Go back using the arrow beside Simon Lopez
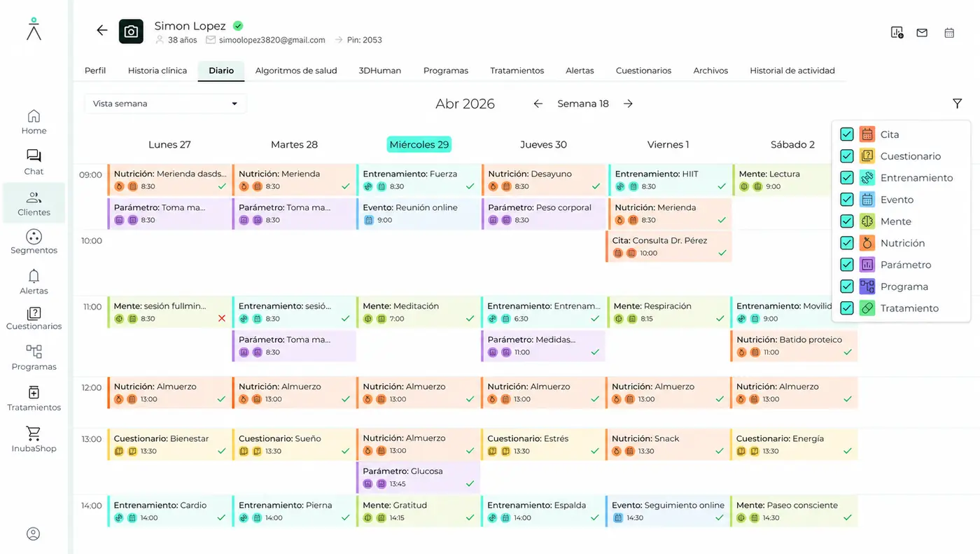 click(102, 30)
